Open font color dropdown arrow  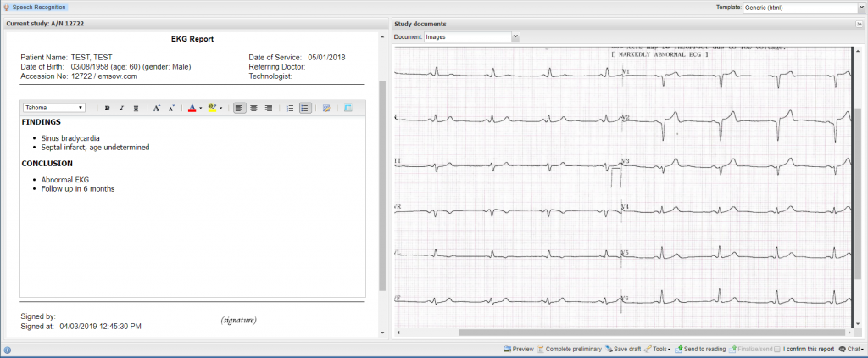click(200, 108)
